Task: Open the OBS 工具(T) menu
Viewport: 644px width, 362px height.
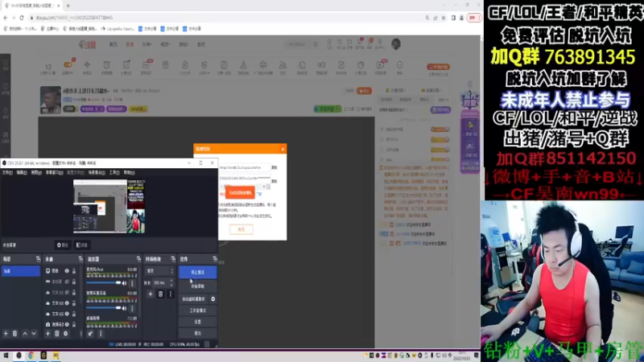Action: tap(114, 172)
